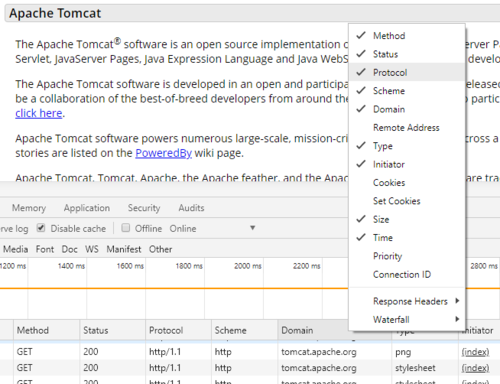Uncheck the Protocol column option
The height and width of the screenshot is (384, 500).
(x=407, y=72)
